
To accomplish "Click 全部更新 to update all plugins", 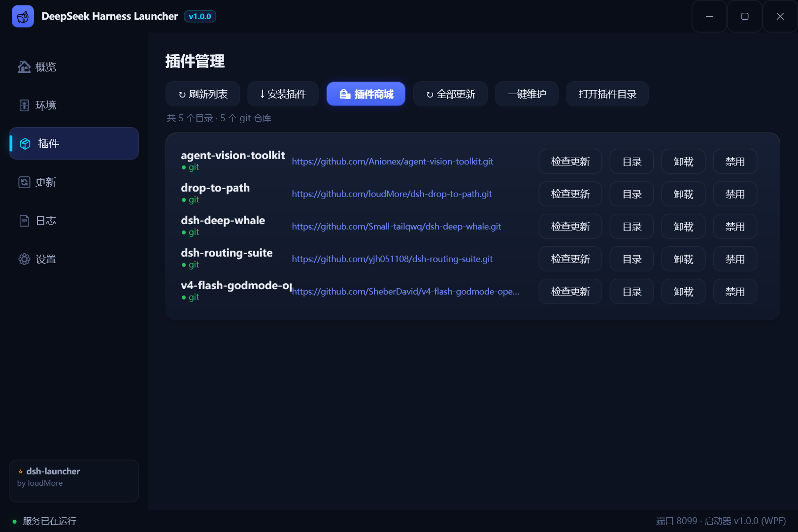I will click(451, 94).
